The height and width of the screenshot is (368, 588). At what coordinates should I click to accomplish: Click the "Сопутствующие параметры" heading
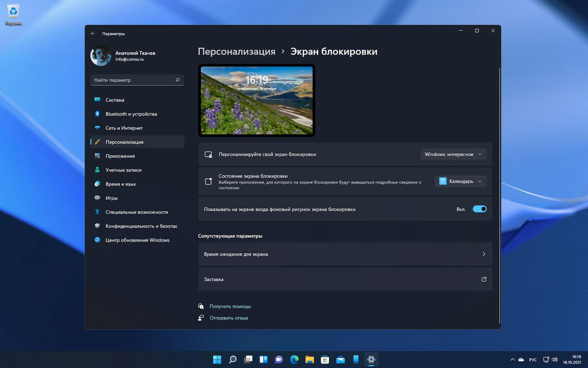[x=230, y=236]
